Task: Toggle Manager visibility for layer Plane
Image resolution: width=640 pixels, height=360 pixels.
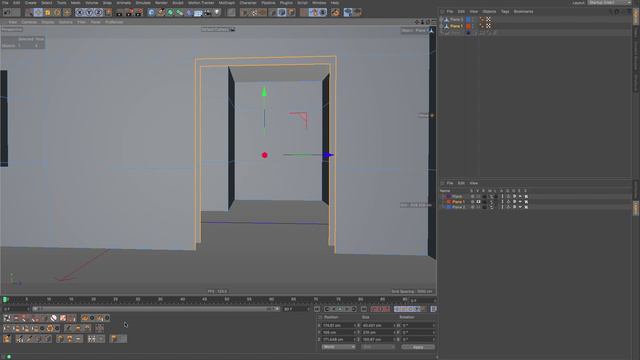Action: (490, 196)
